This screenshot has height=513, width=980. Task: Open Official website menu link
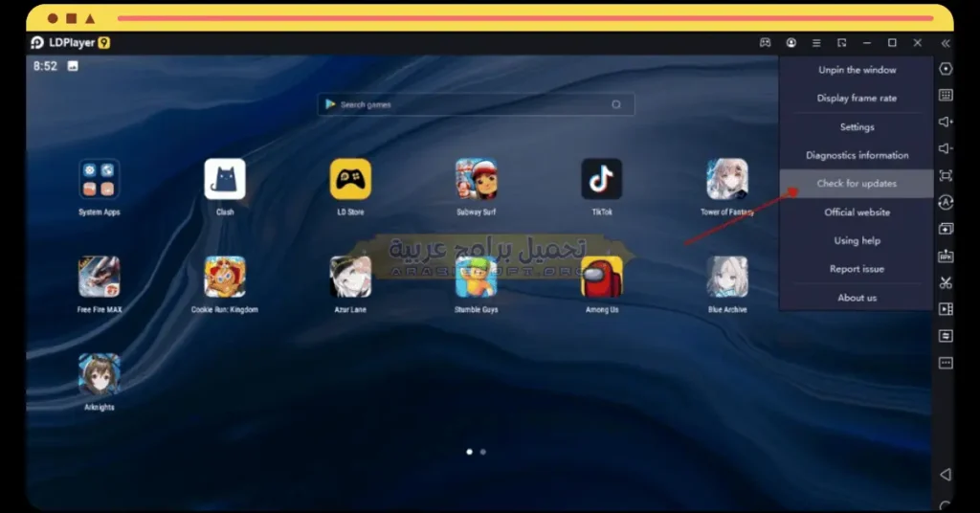click(x=857, y=212)
